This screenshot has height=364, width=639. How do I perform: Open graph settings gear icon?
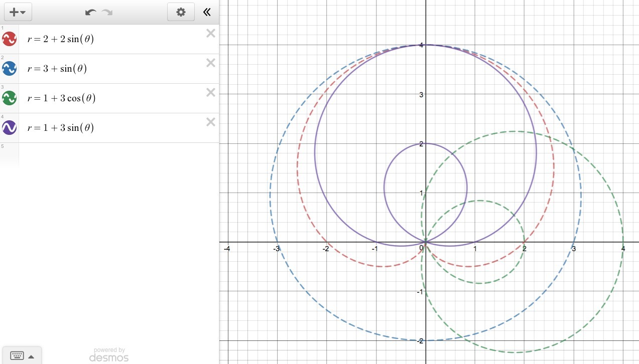pos(181,12)
